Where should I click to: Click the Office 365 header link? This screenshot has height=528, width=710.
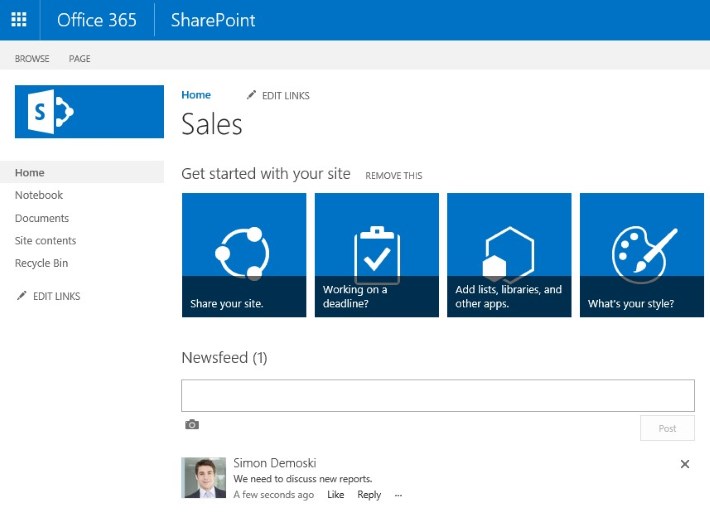[x=97, y=20]
